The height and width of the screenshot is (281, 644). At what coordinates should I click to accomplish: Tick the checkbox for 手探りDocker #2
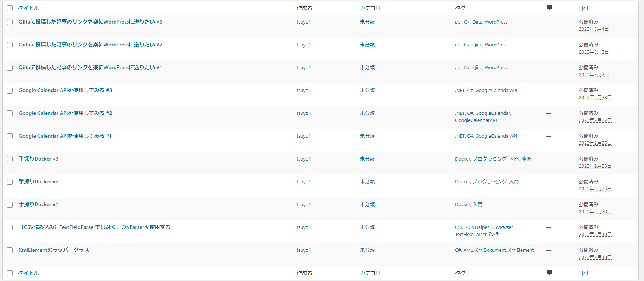pyautogui.click(x=10, y=182)
